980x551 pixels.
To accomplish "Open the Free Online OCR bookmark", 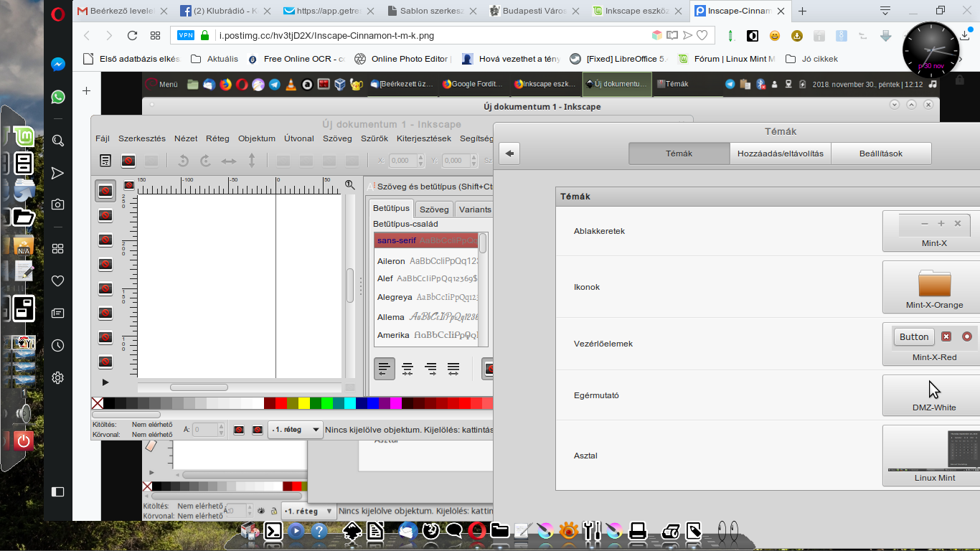I will 297,59.
